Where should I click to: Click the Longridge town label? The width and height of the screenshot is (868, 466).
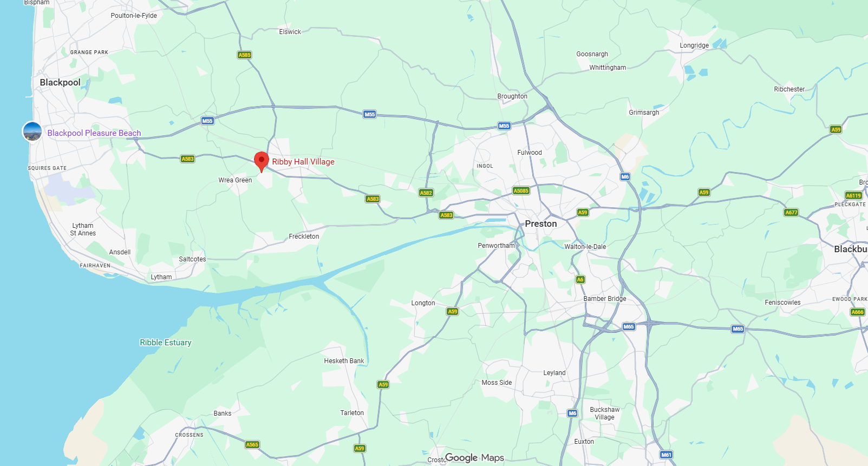pos(694,45)
